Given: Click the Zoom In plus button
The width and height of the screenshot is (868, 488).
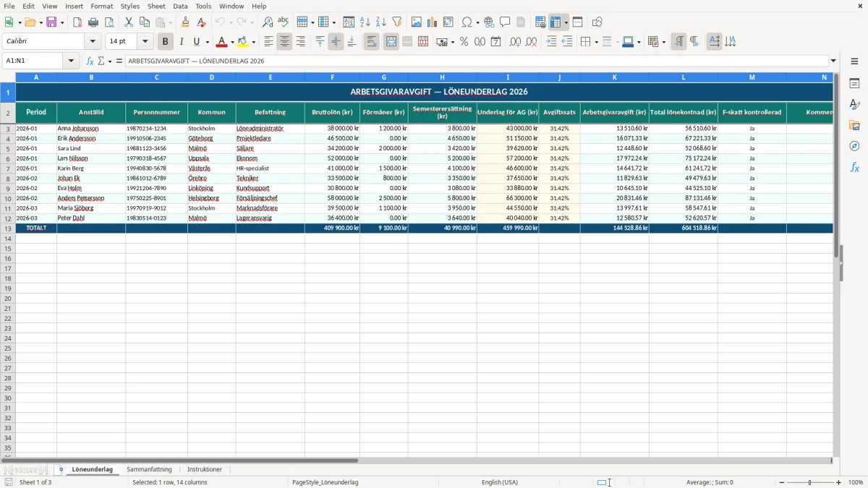Looking at the screenshot, I should (839, 482).
